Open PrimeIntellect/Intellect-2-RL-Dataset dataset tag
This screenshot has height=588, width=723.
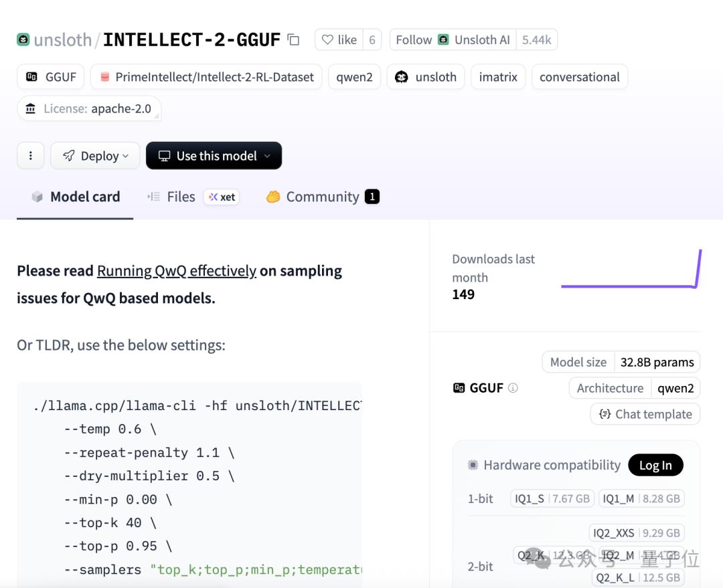click(x=206, y=77)
